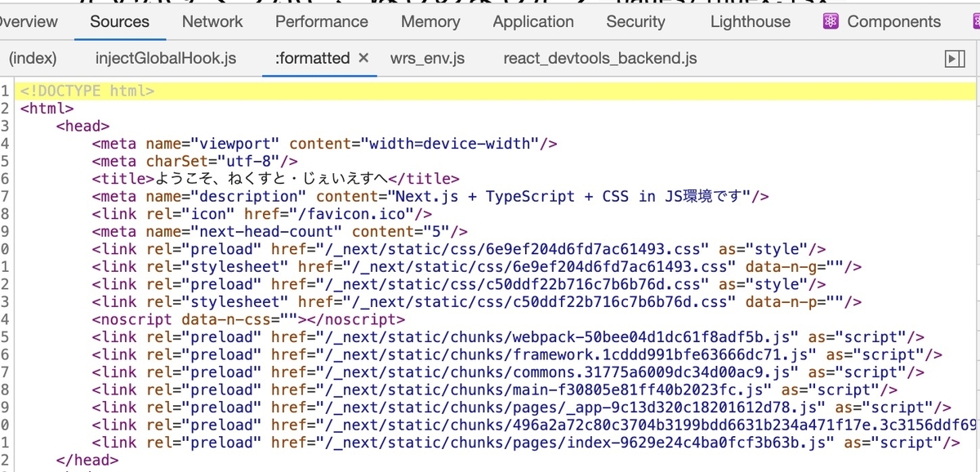Open the react_devtools_backend.js file tab
This screenshot has width=980, height=472.
[599, 58]
